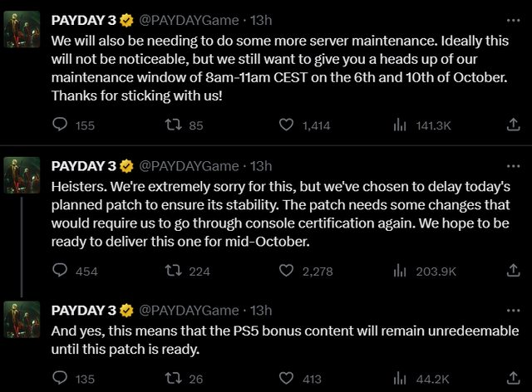The height and width of the screenshot is (392, 532).
Task: Like the server maintenance tweet
Action: coord(287,125)
